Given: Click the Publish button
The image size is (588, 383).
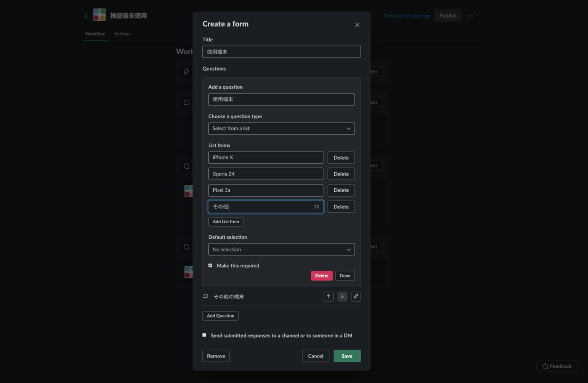Looking at the screenshot, I should [448, 16].
